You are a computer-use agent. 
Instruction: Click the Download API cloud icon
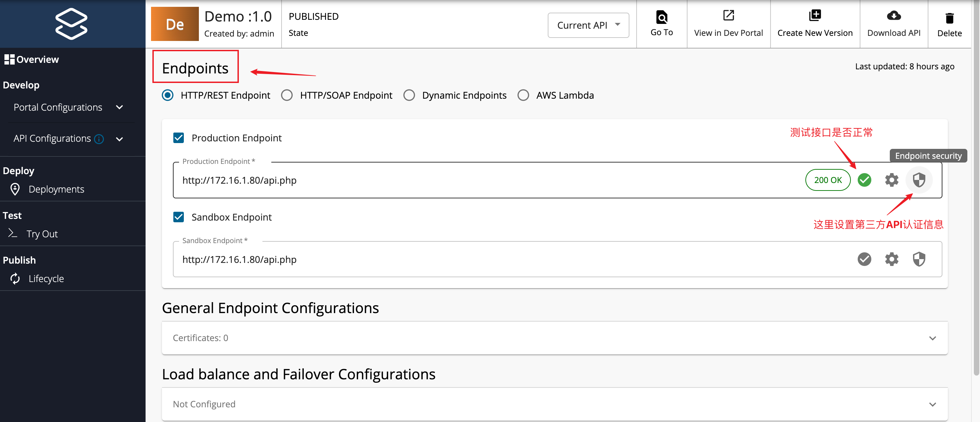click(894, 16)
